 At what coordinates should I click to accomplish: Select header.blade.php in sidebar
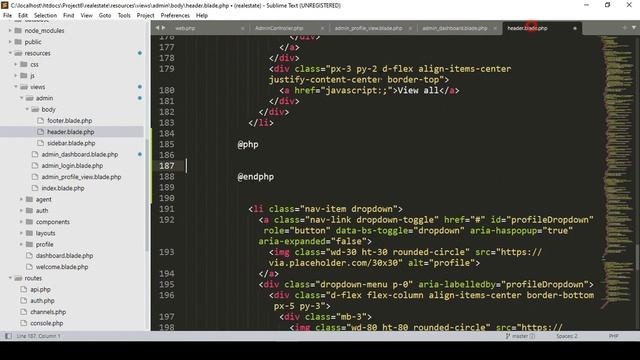click(71, 132)
